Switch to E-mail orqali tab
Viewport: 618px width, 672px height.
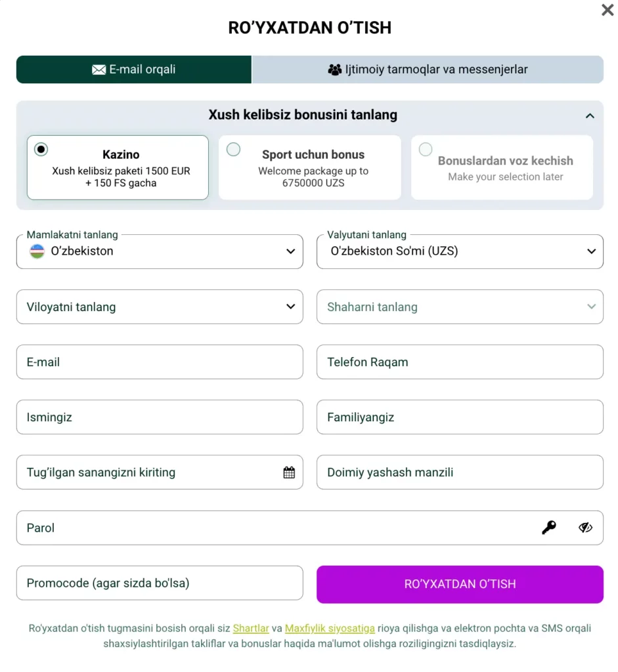tap(134, 70)
